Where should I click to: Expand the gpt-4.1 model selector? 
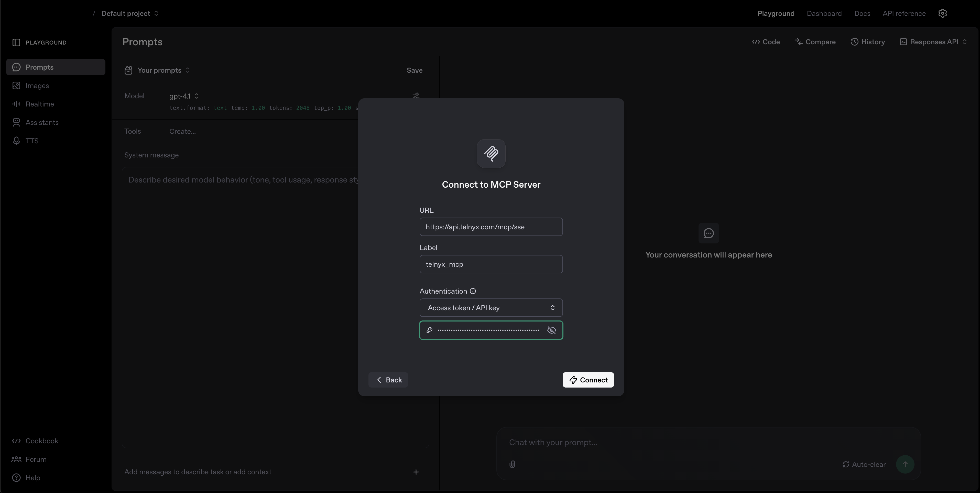(184, 96)
